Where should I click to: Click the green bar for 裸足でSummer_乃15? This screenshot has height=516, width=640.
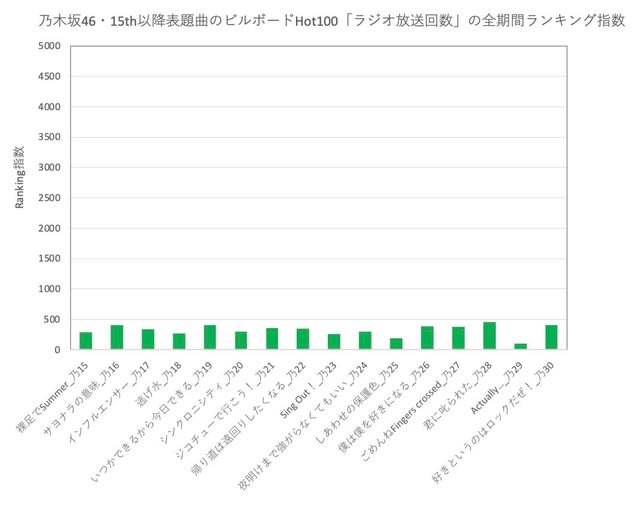[86, 341]
